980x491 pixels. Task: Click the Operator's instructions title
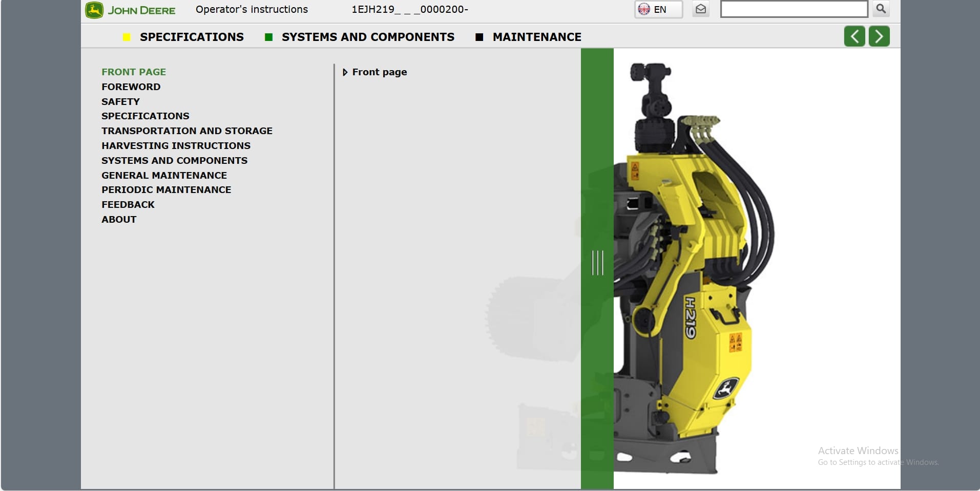[252, 9]
